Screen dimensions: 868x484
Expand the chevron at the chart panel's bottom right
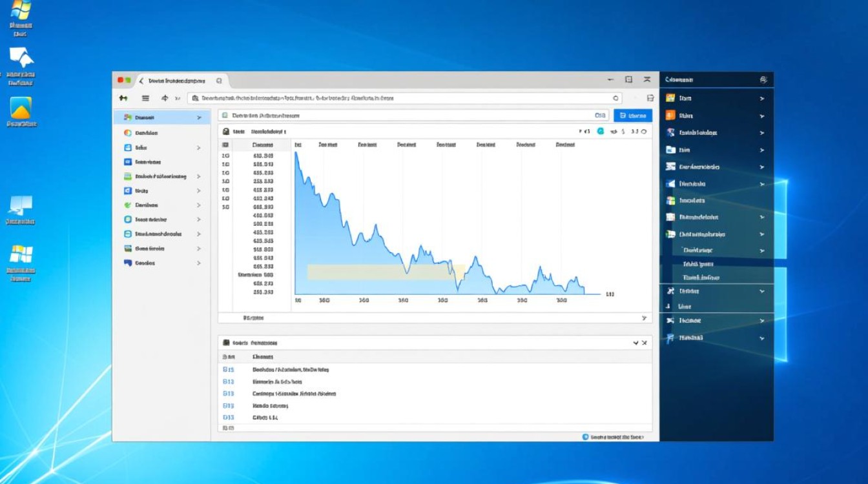[644, 318]
